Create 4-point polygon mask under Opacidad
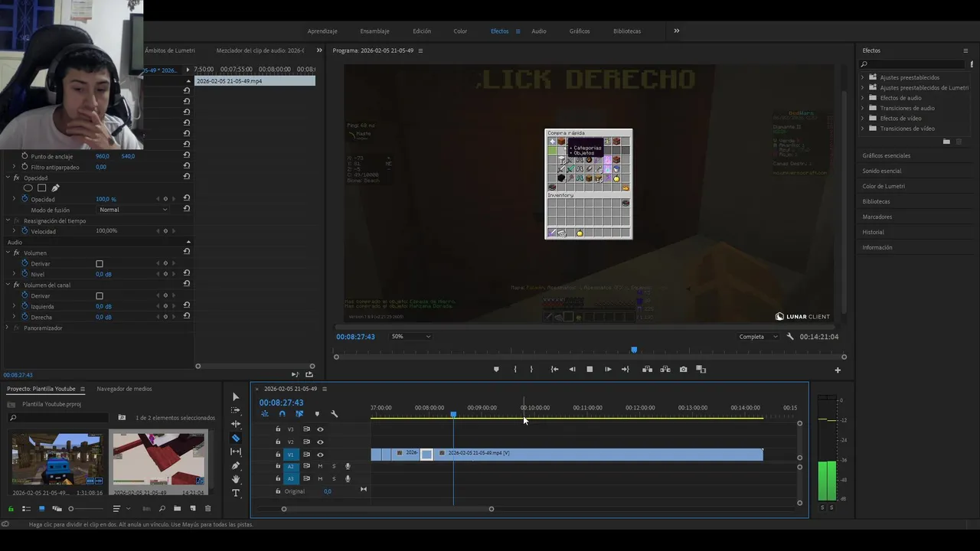 pyautogui.click(x=42, y=188)
